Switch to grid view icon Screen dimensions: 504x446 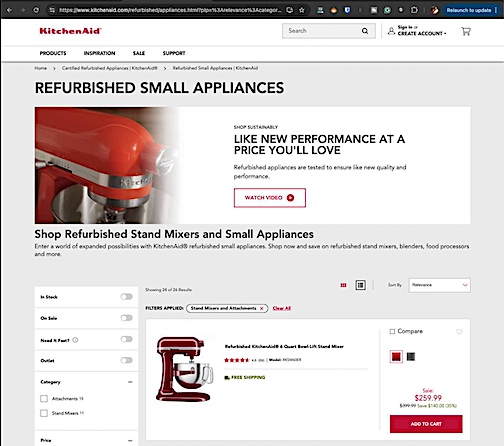click(x=343, y=285)
